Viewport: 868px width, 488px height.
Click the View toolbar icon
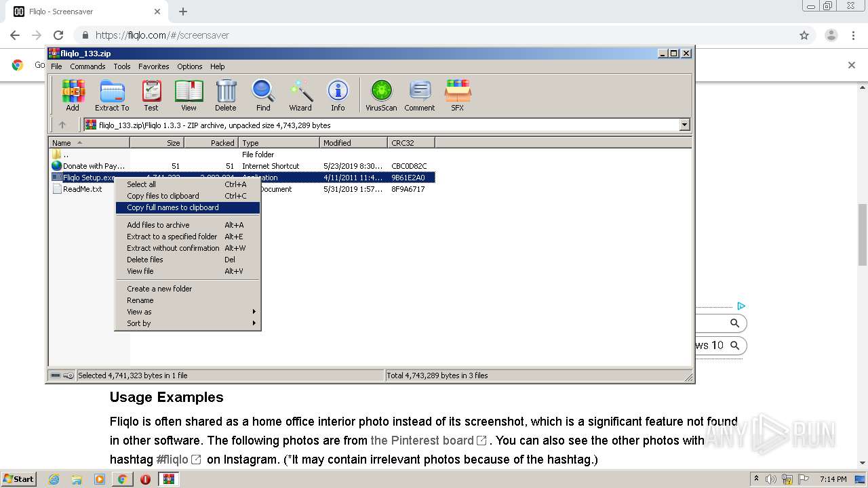point(189,95)
